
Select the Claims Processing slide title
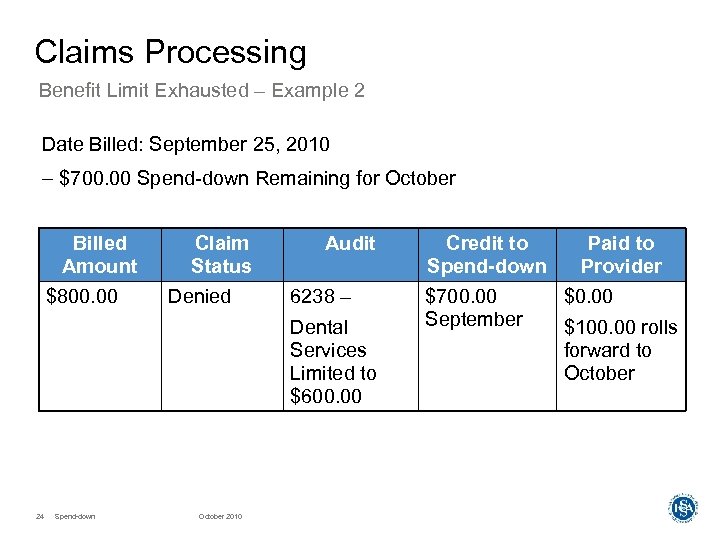170,52
